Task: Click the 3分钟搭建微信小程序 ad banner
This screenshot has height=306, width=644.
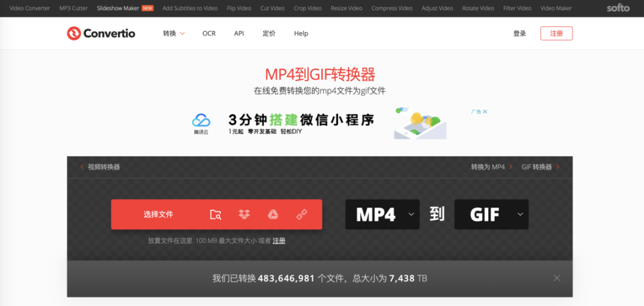Action: pyautogui.click(x=302, y=120)
